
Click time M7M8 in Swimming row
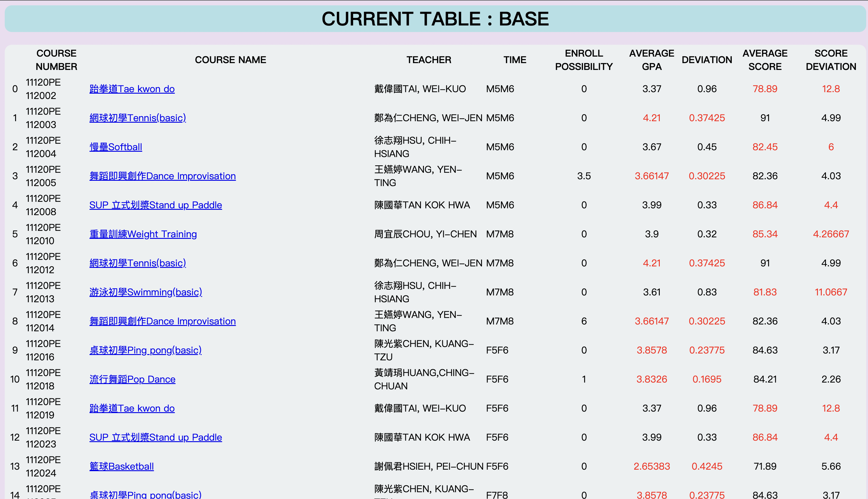(500, 292)
